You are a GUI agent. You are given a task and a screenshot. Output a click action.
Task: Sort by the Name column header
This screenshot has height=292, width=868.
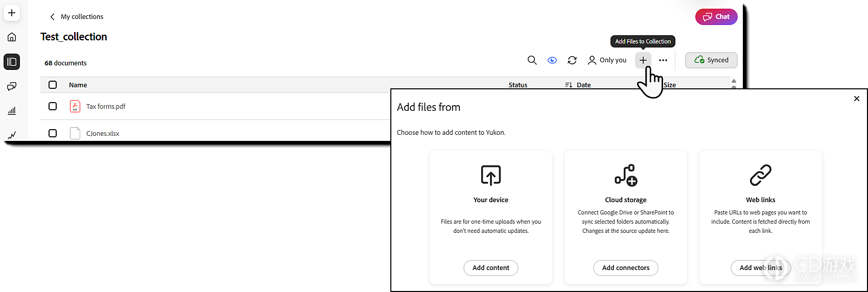click(78, 85)
